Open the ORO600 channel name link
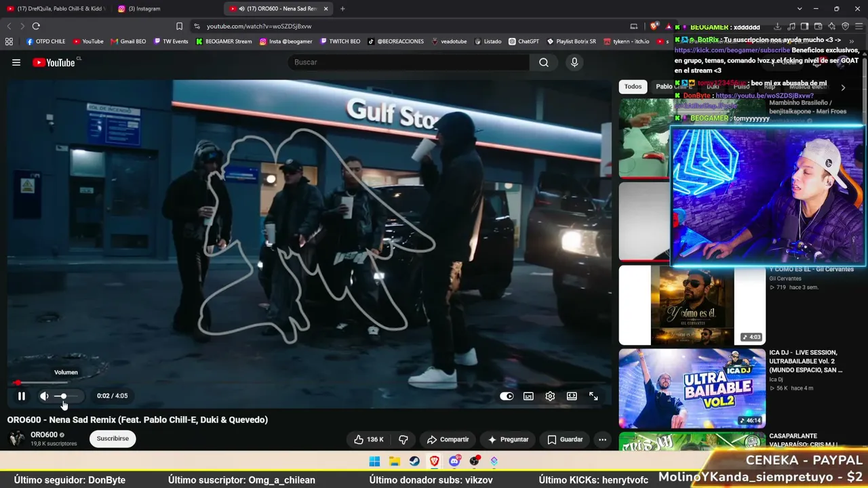 [x=44, y=435]
